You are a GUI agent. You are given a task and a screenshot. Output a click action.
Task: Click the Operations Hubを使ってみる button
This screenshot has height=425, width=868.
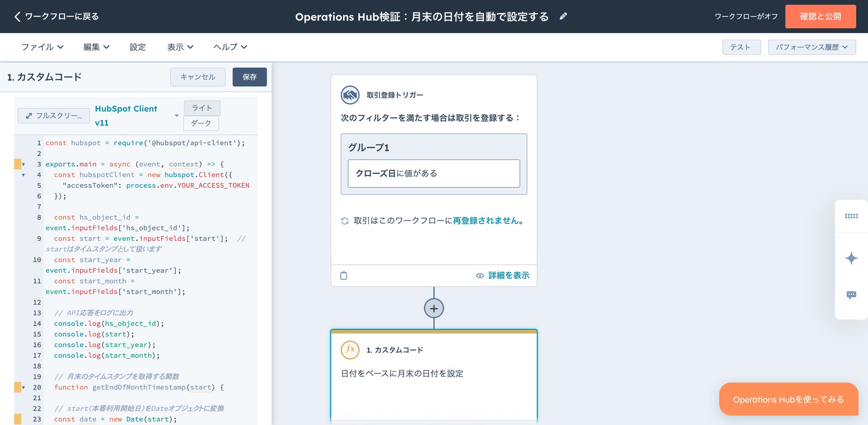tap(788, 399)
